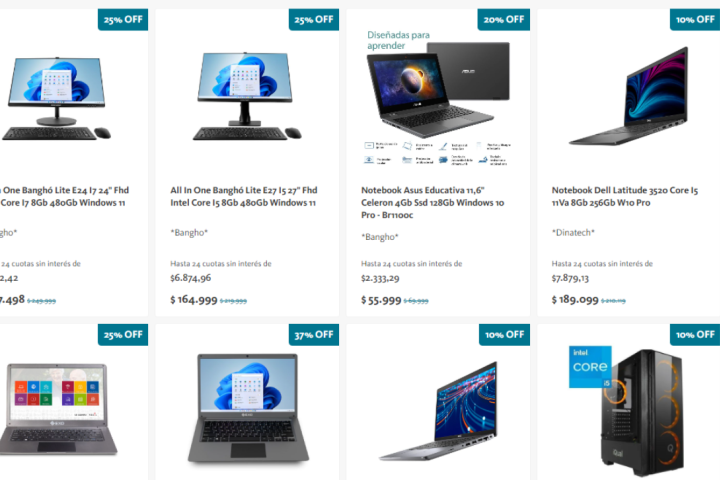This screenshot has height=480, width=720.
Task: Open All In One Banghó Lite E27 I5 title
Action: (244, 196)
